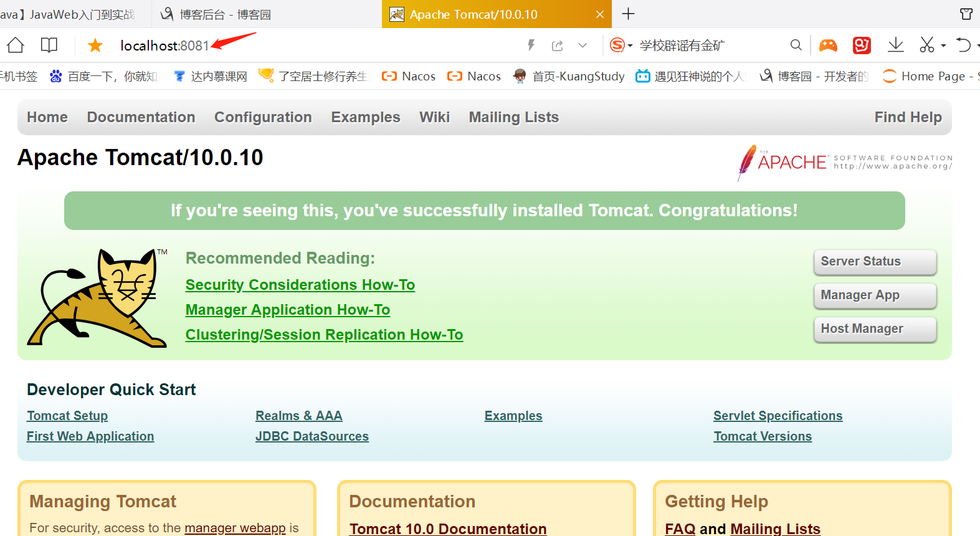Click the browser Home icon
The width and height of the screenshot is (980, 536).
[x=16, y=45]
